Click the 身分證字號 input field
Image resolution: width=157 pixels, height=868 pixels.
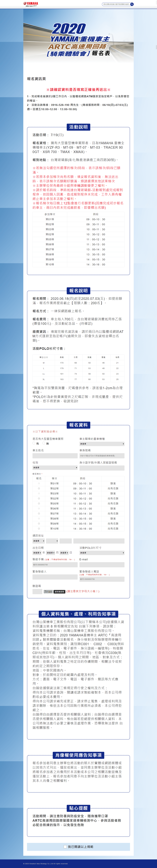tap(102, 468)
